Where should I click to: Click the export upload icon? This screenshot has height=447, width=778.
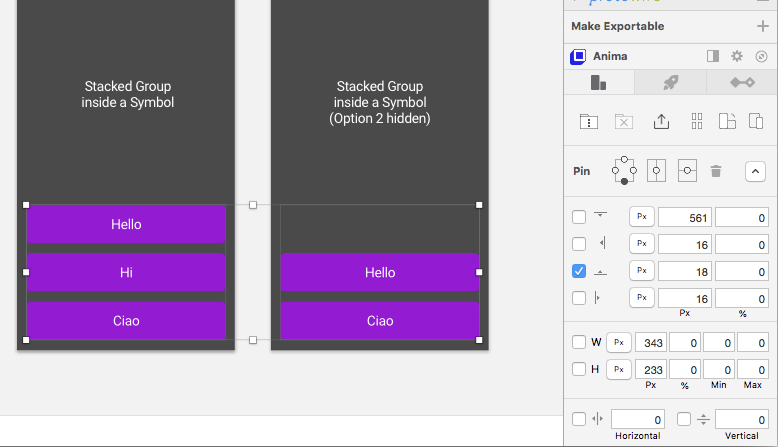[661, 122]
